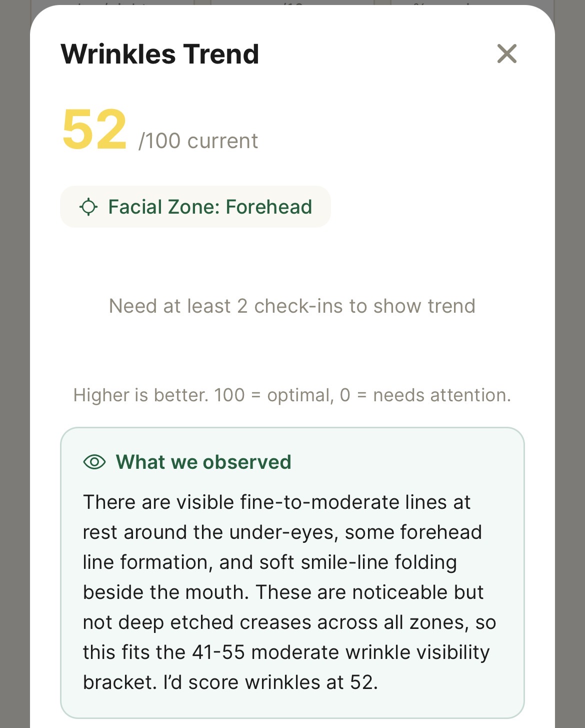Screen dimensions: 585x728
Task: Click the What we observed heading
Action: pos(203,462)
